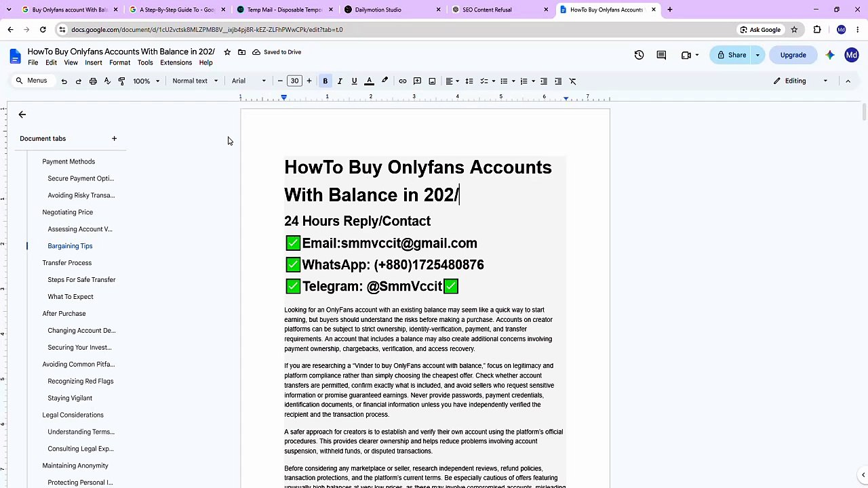The image size is (868, 488).
Task: Open the Format menu
Action: [119, 62]
